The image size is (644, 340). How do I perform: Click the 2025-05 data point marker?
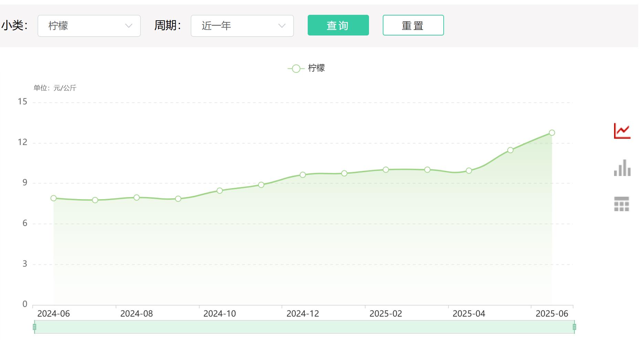(510, 150)
